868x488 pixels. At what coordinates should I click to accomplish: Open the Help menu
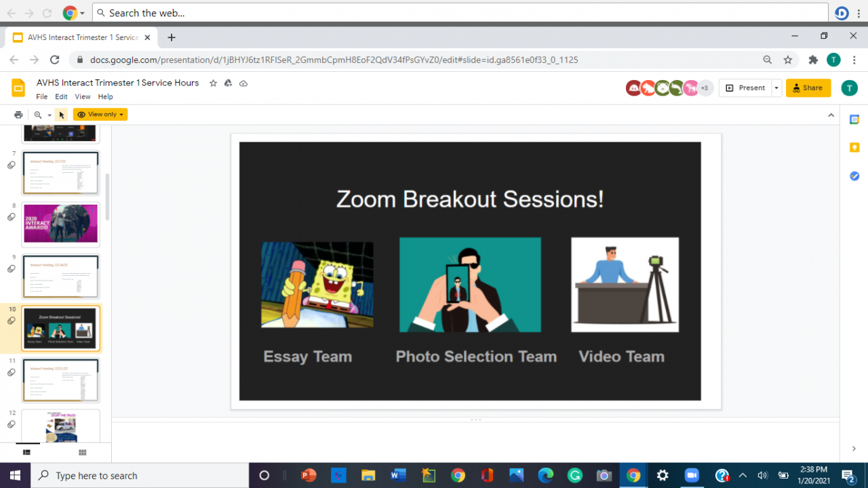click(105, 97)
